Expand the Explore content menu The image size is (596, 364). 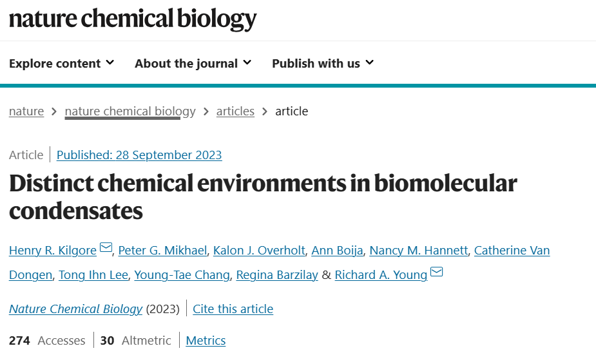62,63
